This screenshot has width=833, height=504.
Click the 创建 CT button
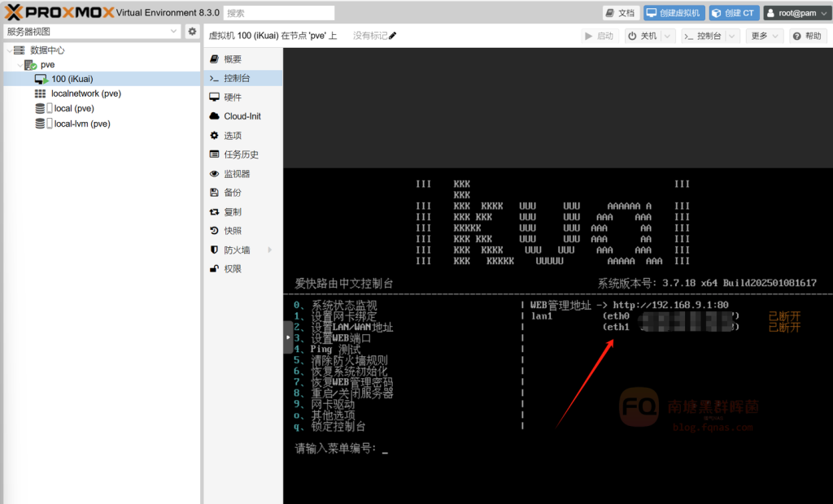734,13
